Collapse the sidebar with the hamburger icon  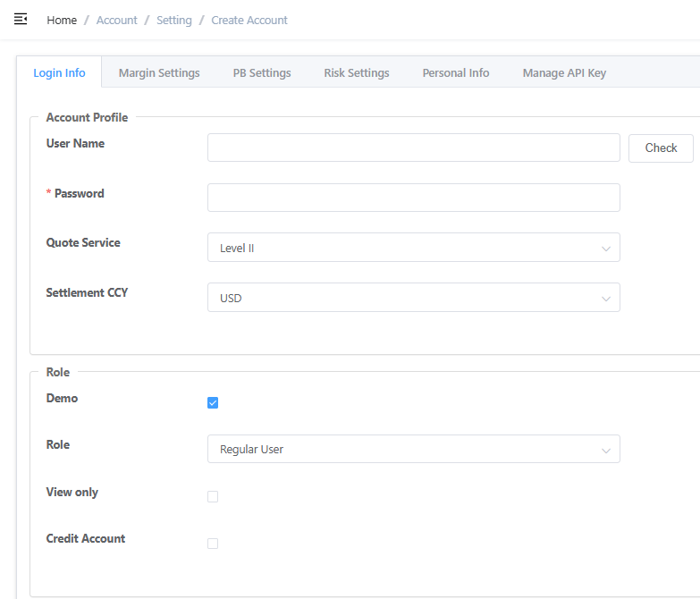coord(21,19)
